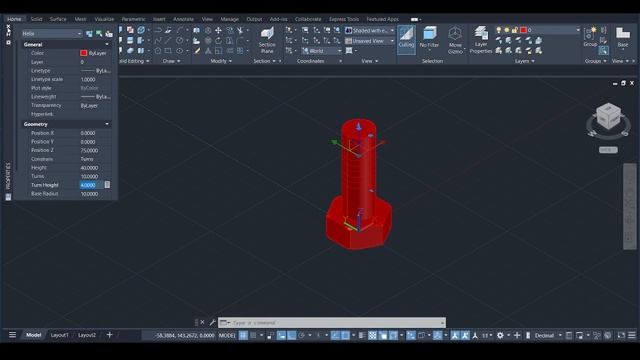Click the ViewCube in the viewport

(608, 117)
